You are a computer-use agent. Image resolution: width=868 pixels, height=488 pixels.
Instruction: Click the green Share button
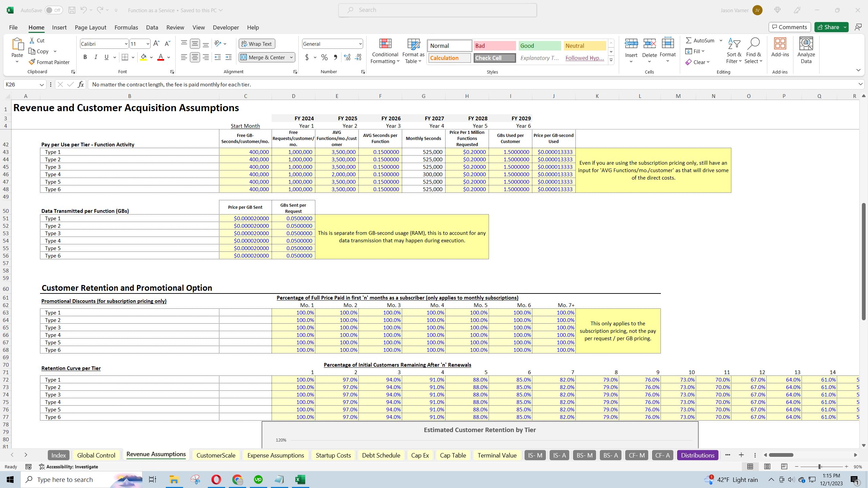pyautogui.click(x=828, y=27)
